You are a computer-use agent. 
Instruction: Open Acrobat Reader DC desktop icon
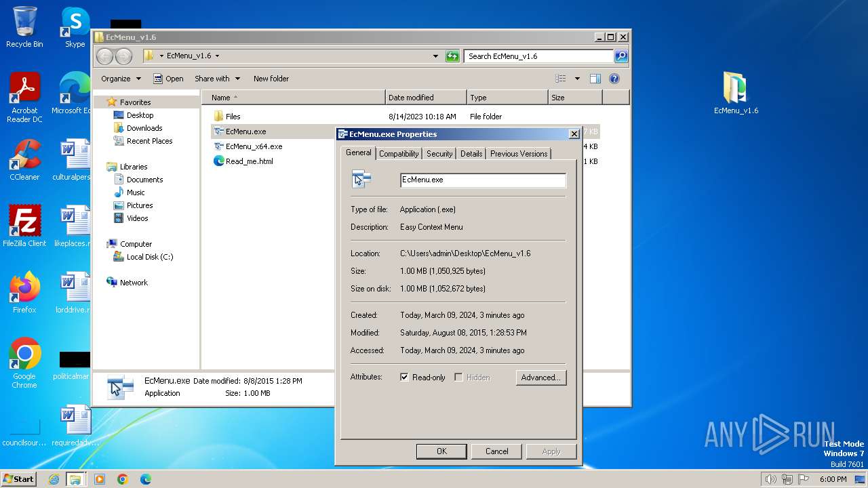[x=24, y=98]
